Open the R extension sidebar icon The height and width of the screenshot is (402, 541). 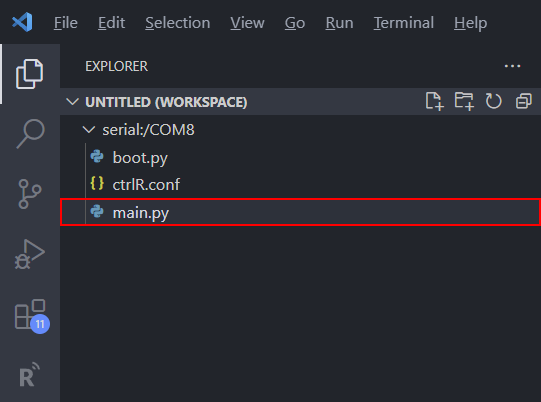pos(29,374)
